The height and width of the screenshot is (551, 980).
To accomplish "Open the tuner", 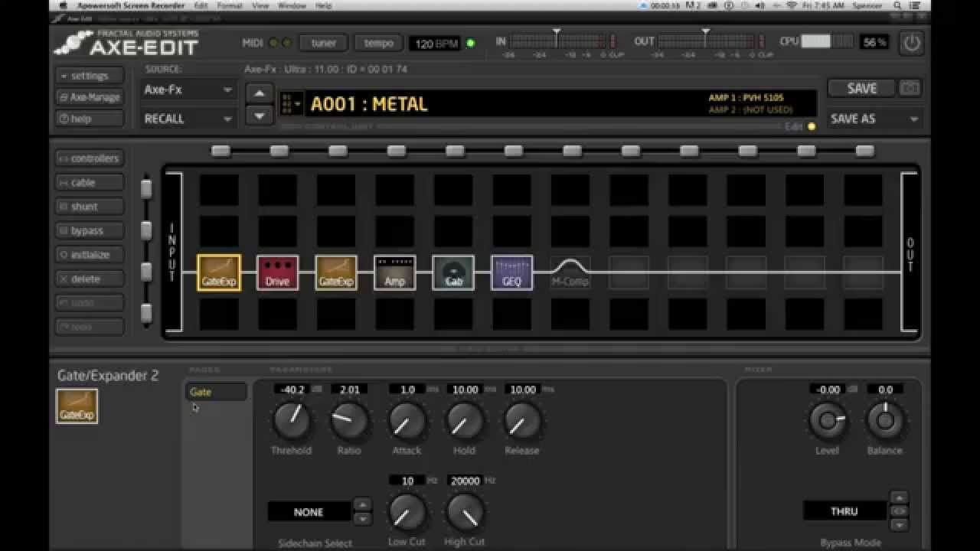I will 323,43.
